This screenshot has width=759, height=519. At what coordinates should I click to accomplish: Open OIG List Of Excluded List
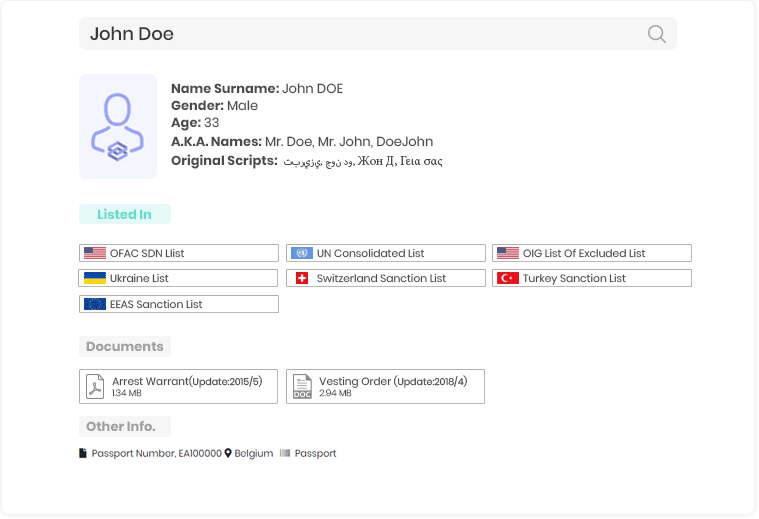(592, 253)
